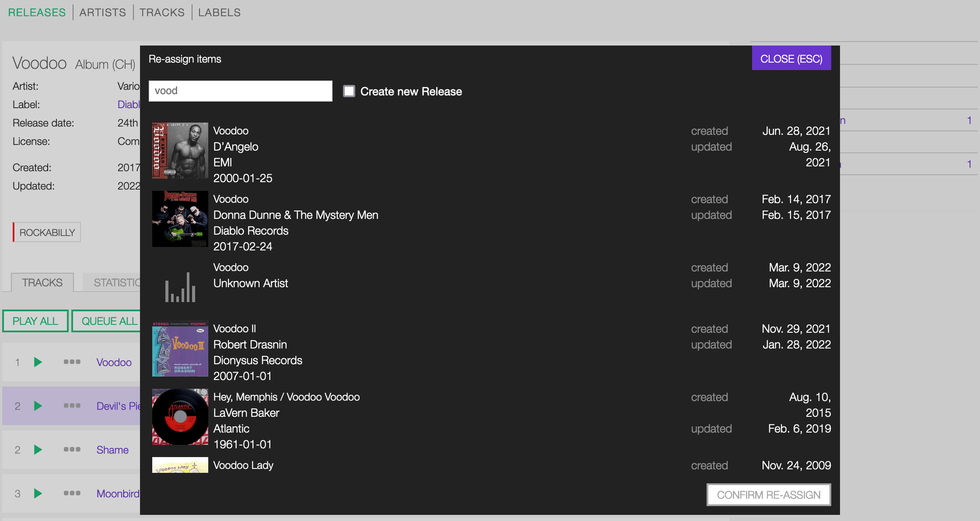Select Unknown Artist placeholder artwork
The image size is (980, 521).
(x=180, y=287)
